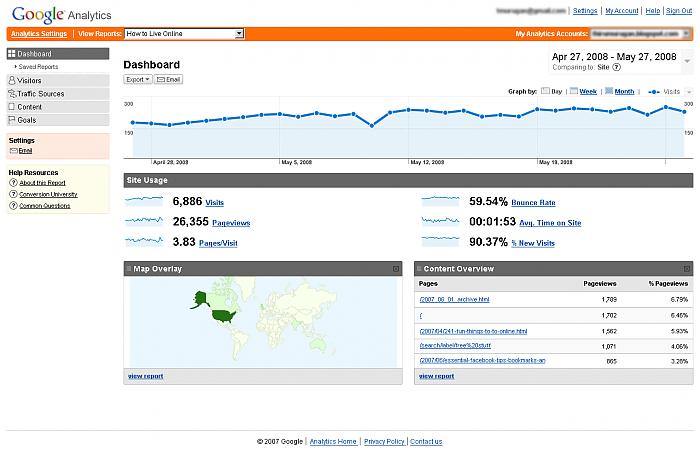This screenshot has width=700, height=452.
Task: Open the Pageviews metric report
Action: pyautogui.click(x=231, y=223)
